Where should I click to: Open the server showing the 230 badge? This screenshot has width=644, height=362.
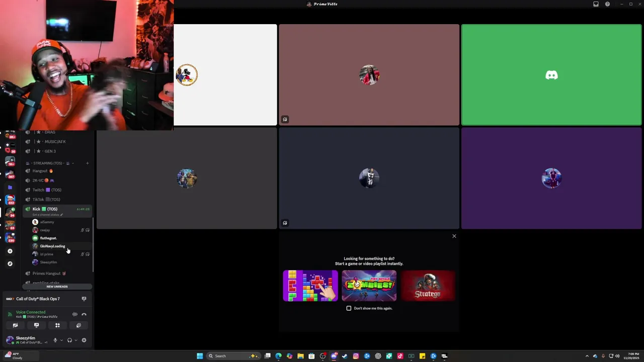tap(10, 237)
